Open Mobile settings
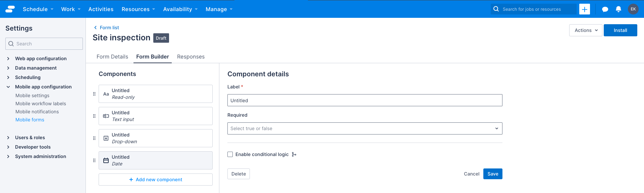The width and height of the screenshot is (644, 193). click(33, 95)
